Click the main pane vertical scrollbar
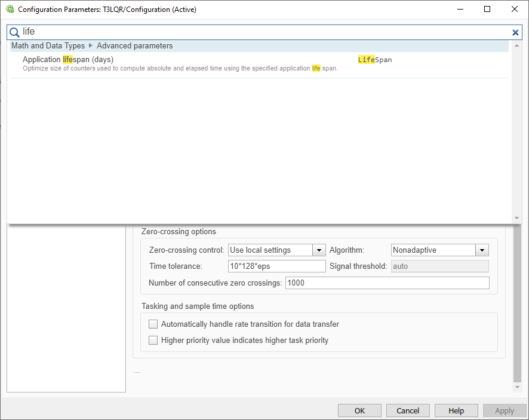This screenshot has width=529, height=420. pyautogui.click(x=517, y=304)
